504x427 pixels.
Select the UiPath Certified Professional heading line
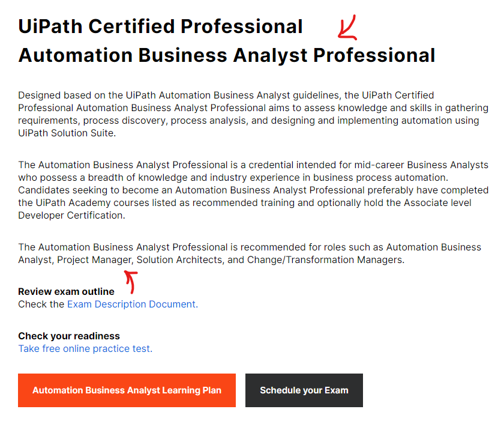(160, 26)
